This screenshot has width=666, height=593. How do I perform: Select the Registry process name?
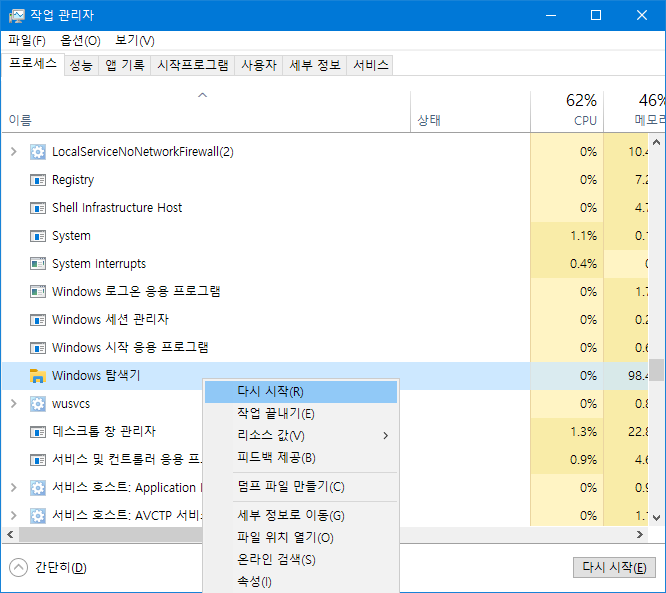click(73, 180)
